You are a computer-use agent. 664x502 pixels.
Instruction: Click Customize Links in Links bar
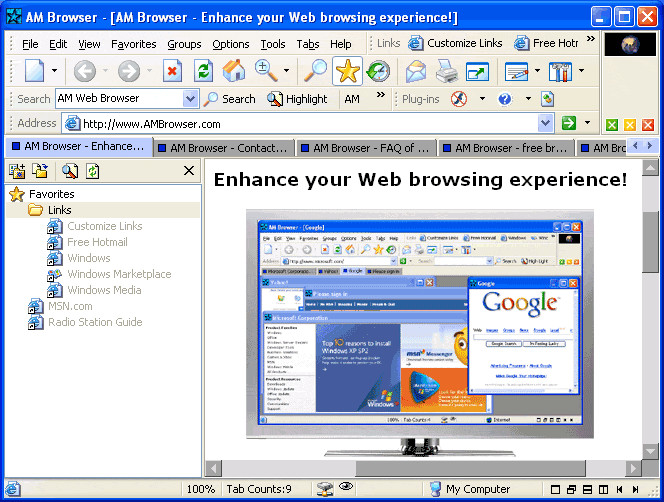pyautogui.click(x=456, y=43)
